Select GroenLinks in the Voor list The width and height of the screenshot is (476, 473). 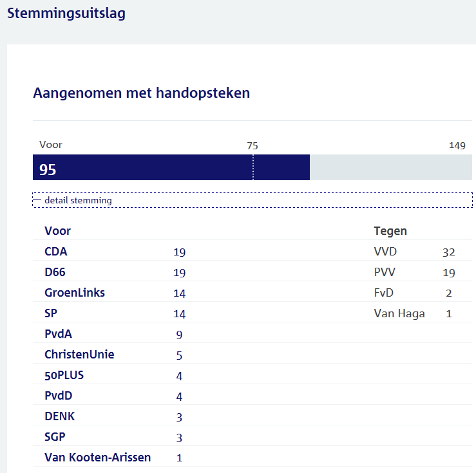pos(75,293)
